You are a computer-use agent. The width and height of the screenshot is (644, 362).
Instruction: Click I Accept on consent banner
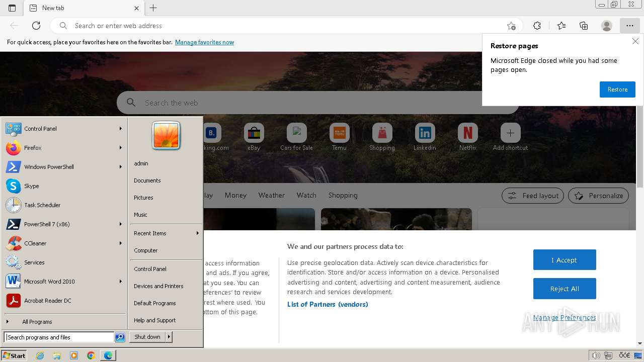click(x=565, y=260)
